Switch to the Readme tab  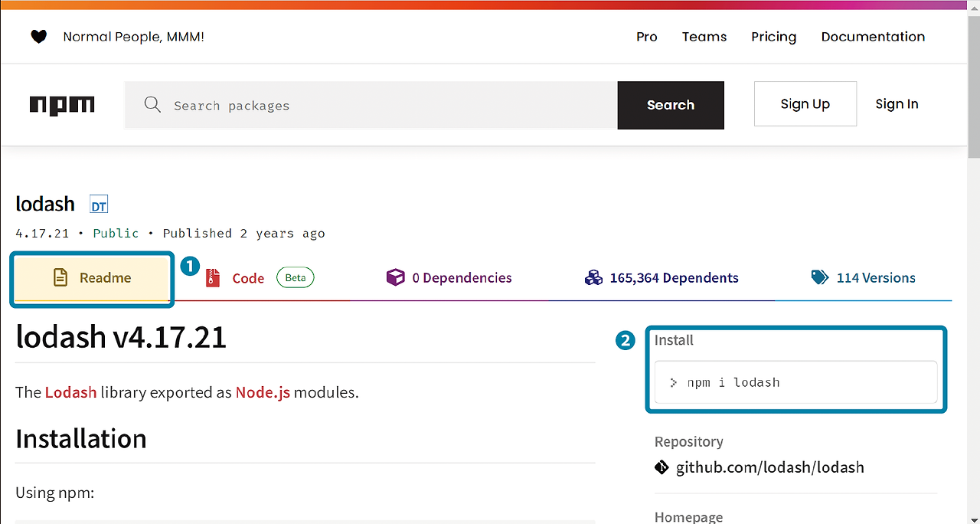pyautogui.click(x=92, y=277)
